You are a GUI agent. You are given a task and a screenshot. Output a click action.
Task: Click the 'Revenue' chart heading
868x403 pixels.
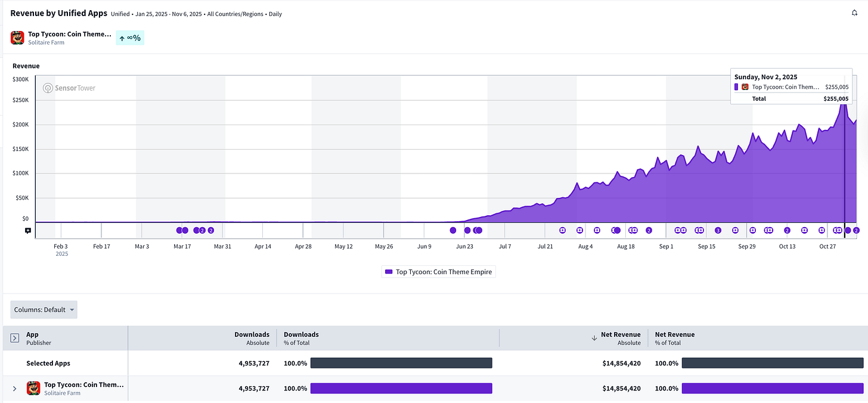coord(26,66)
